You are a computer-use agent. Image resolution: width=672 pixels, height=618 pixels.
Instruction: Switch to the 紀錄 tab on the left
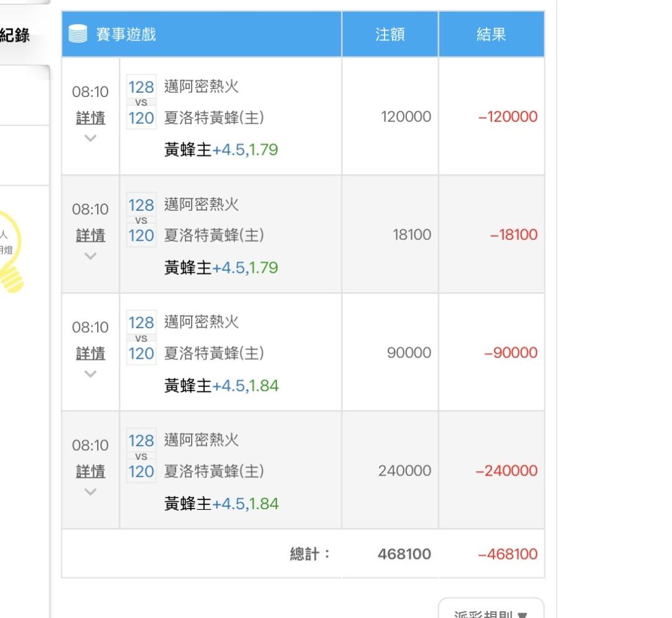pos(16,35)
